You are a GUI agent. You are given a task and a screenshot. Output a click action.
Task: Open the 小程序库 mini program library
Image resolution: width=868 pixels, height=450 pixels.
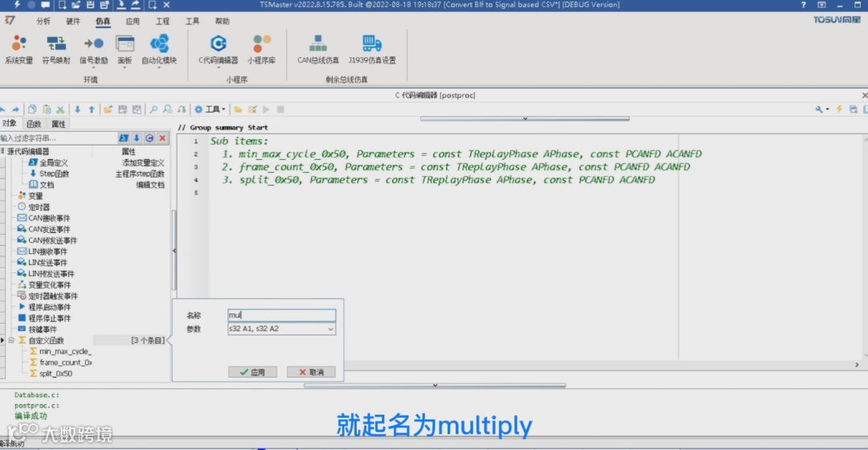(261, 49)
